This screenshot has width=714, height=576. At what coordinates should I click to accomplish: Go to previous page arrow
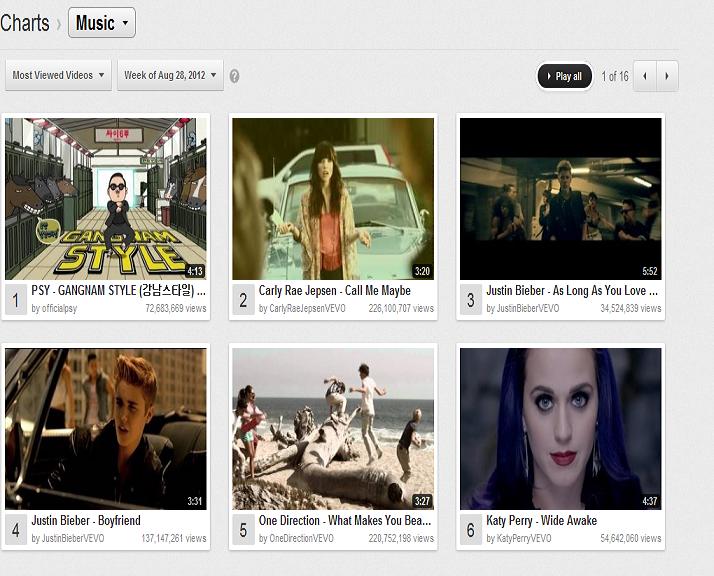646,76
